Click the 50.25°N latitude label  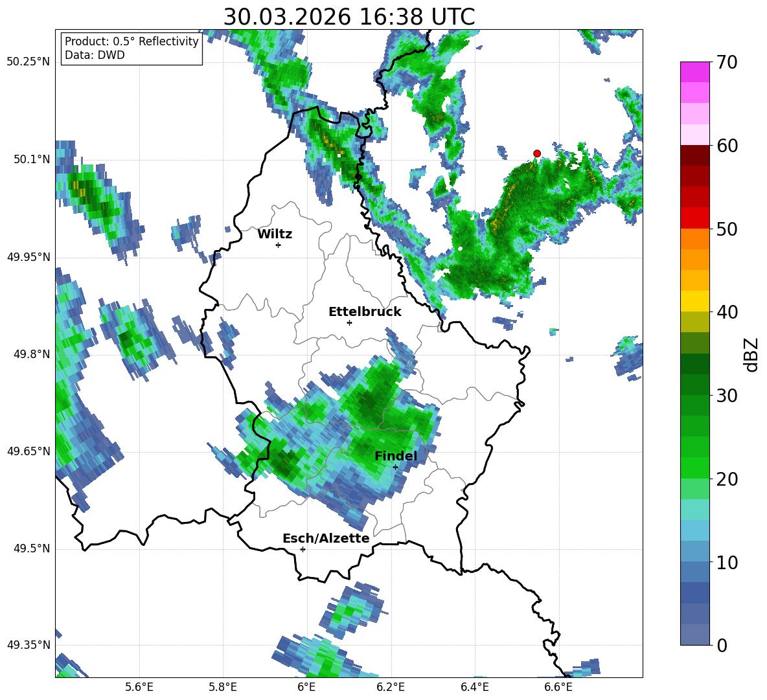[x=29, y=62]
